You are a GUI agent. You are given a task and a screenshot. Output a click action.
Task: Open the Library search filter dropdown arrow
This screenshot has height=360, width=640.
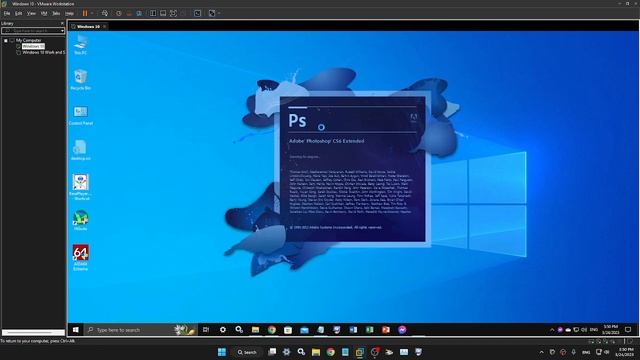62,31
